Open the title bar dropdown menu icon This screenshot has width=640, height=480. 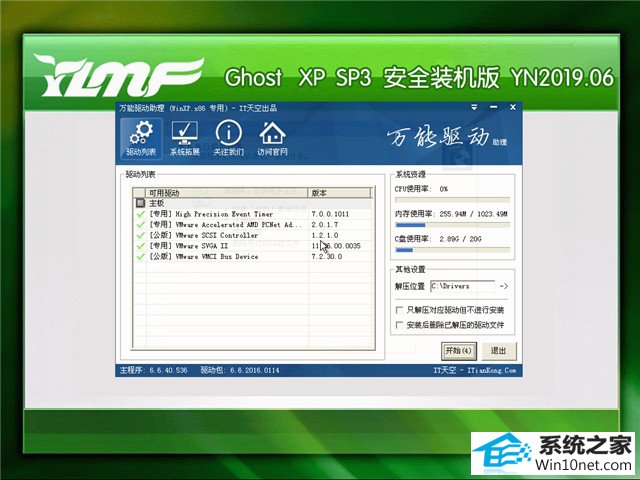(474, 107)
